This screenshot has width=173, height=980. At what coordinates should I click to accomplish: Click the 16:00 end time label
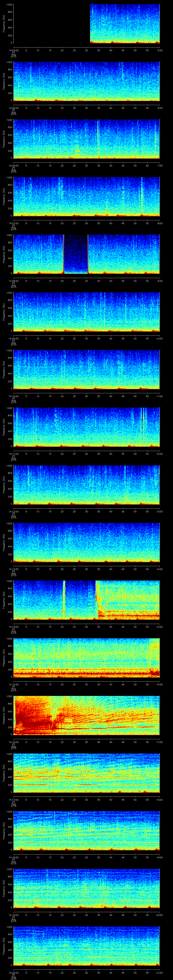(x=159, y=684)
